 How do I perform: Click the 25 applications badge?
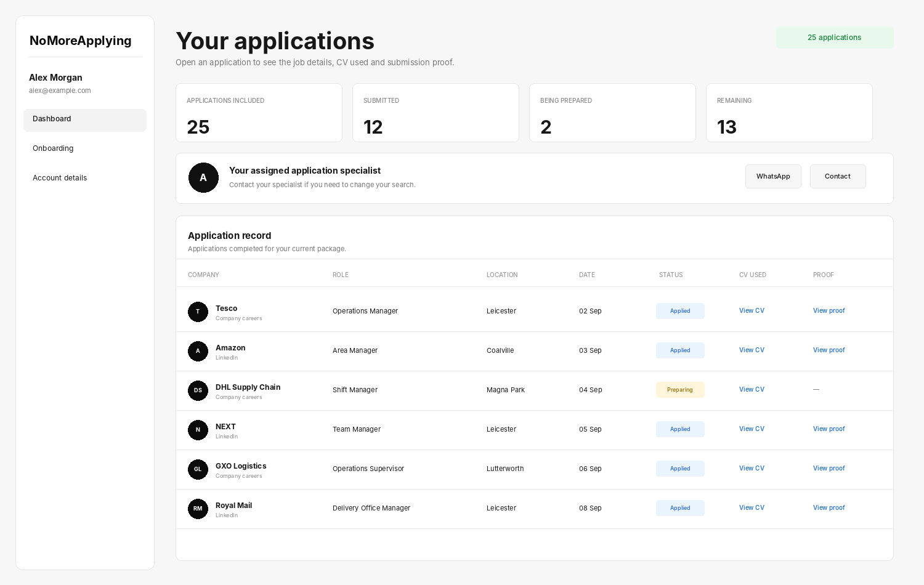point(835,38)
